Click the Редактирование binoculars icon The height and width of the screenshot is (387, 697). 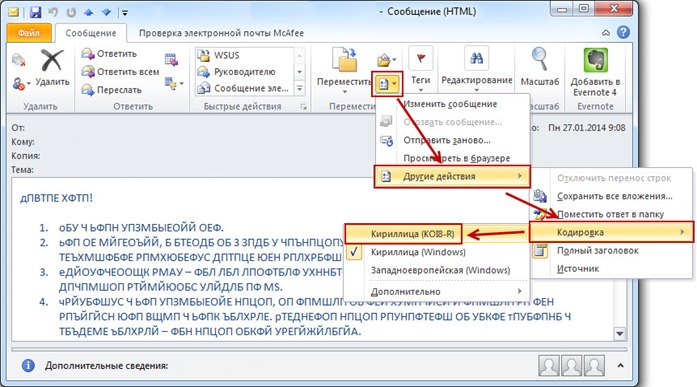476,58
